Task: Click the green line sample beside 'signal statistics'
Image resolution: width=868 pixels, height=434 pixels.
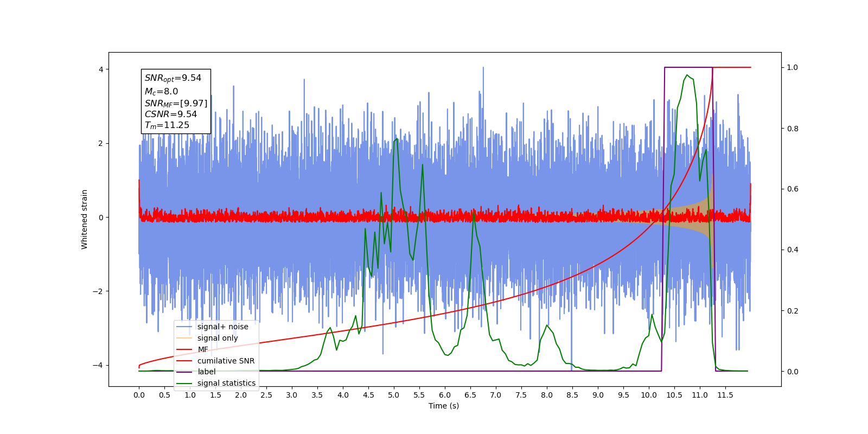Action: 184,383
